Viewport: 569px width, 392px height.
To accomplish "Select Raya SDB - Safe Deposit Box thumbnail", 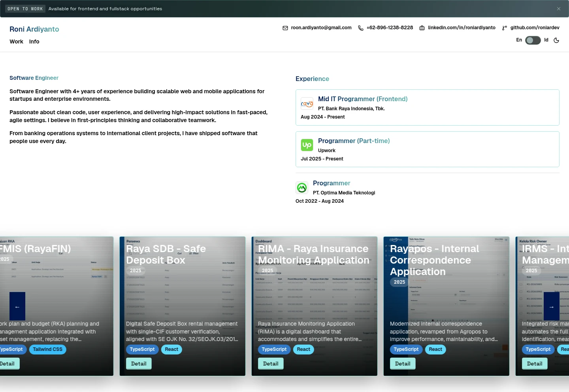I will [182, 306].
